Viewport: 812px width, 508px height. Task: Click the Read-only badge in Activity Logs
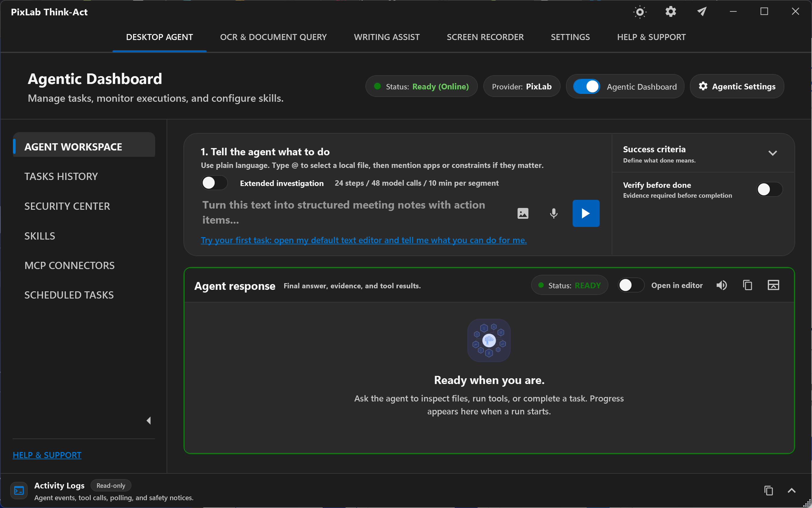(x=111, y=485)
